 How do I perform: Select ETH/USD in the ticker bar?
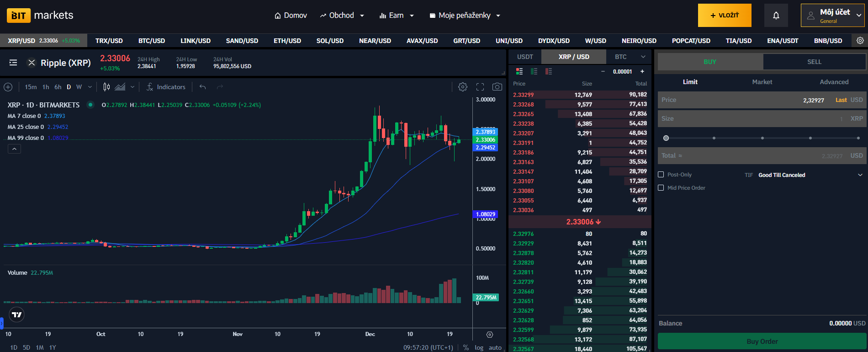point(287,41)
